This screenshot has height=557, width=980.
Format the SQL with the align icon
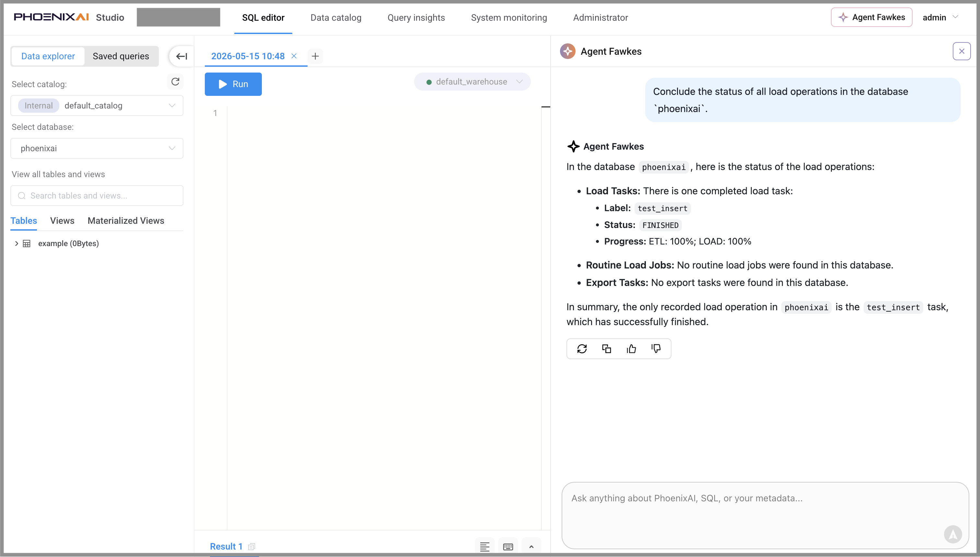pyautogui.click(x=484, y=547)
